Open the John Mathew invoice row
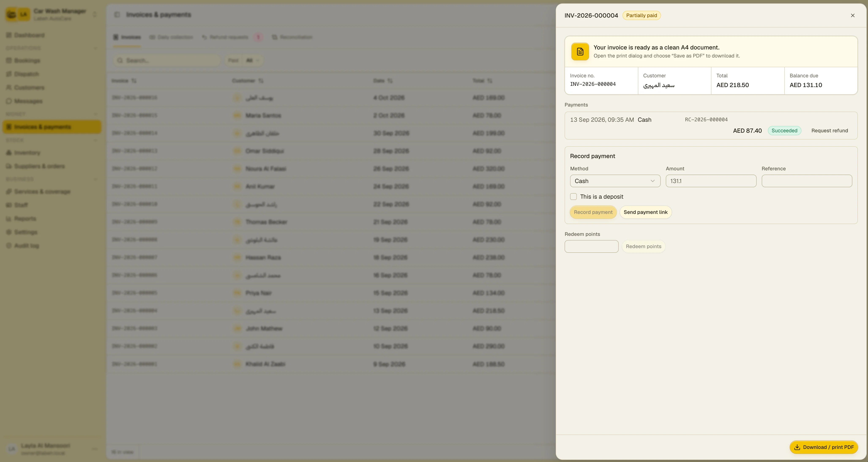This screenshot has width=868, height=462. [331, 329]
